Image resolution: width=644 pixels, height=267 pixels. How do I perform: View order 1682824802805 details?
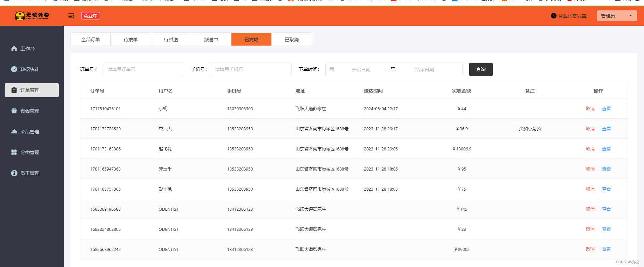(606, 229)
